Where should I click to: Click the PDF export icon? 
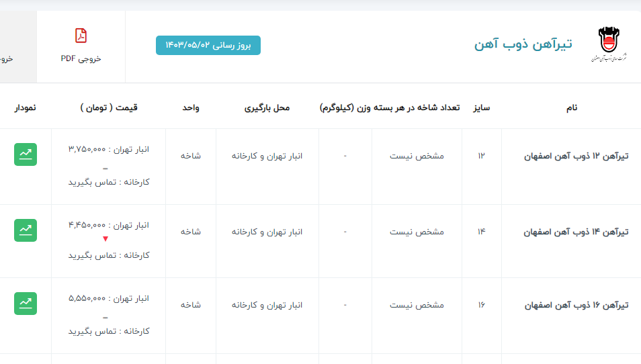pos(81,36)
